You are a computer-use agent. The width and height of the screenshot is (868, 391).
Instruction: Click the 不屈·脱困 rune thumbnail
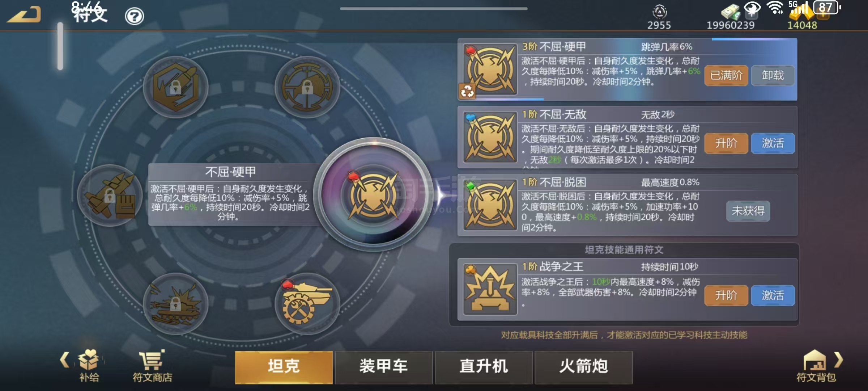tap(490, 205)
